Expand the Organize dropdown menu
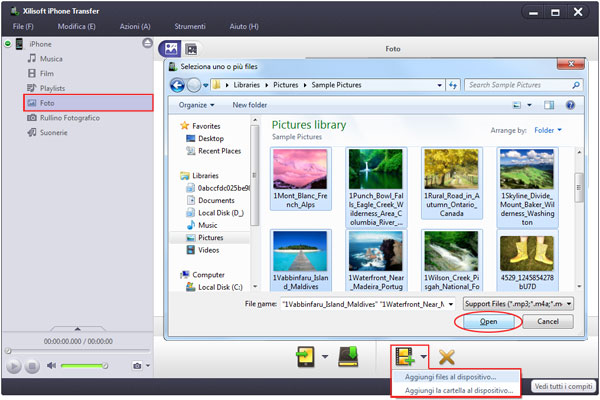The image size is (600, 400). pyautogui.click(x=197, y=104)
